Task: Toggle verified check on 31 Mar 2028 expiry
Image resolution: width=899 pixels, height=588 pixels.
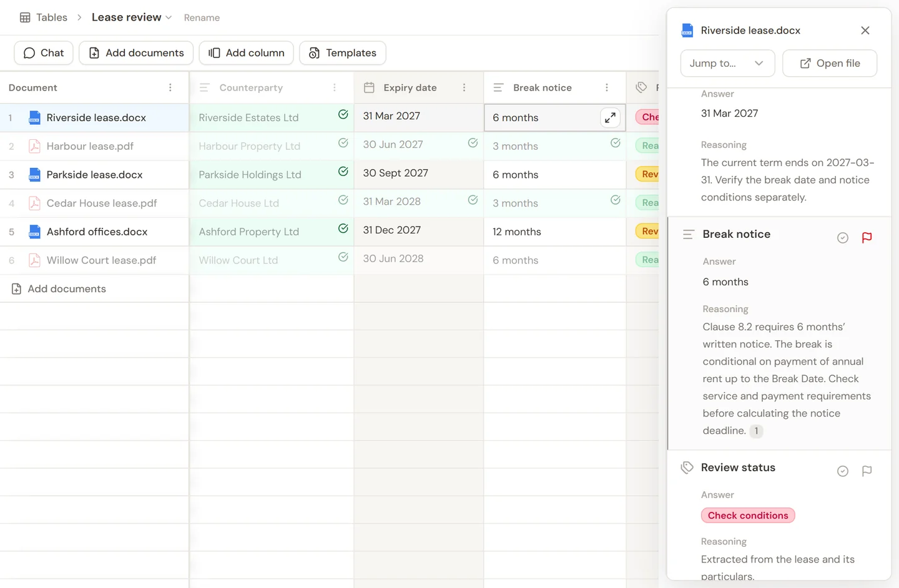Action: (x=473, y=200)
